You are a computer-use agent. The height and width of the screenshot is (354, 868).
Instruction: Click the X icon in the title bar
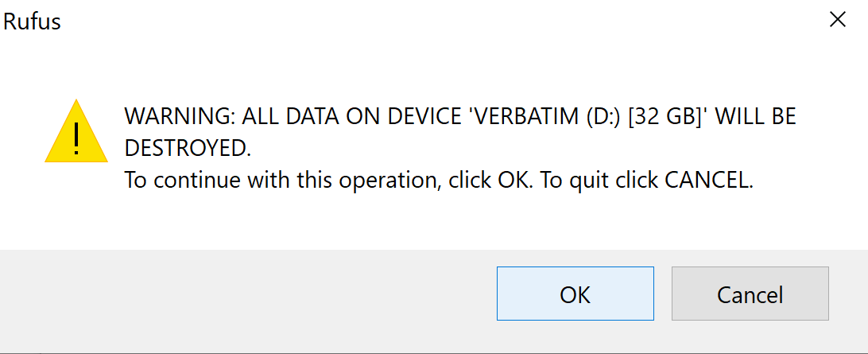click(x=838, y=20)
